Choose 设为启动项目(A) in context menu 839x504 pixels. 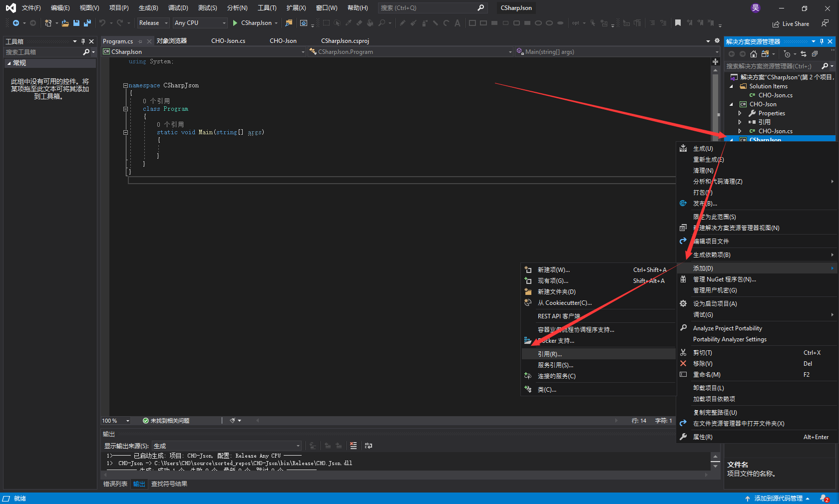[757, 304]
